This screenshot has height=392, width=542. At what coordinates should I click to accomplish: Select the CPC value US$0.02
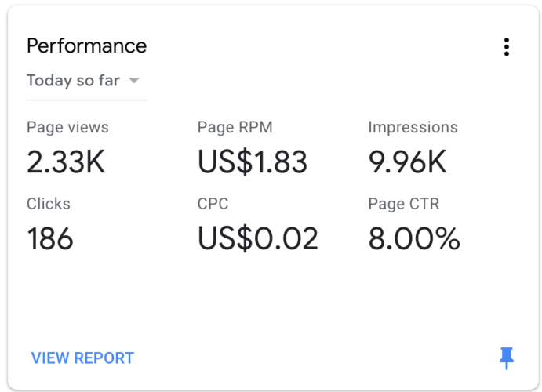pos(257,238)
